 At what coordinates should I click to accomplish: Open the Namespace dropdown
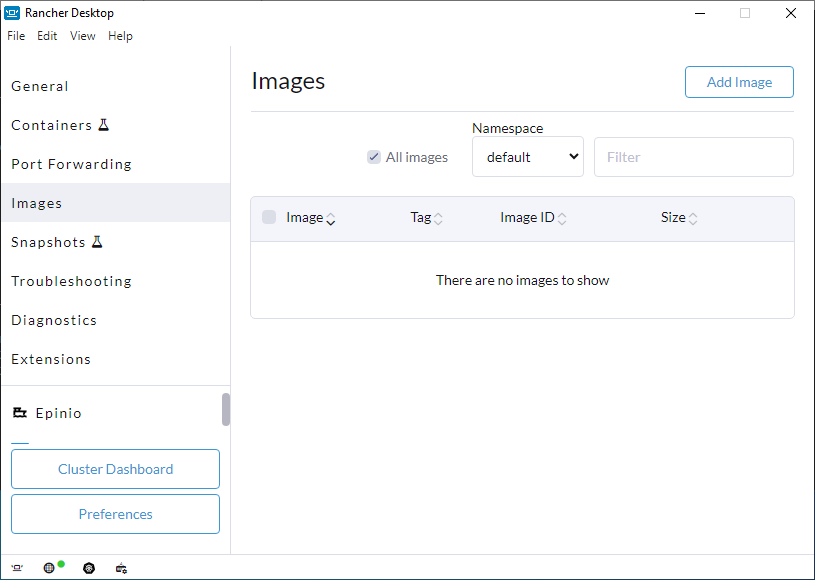click(528, 156)
